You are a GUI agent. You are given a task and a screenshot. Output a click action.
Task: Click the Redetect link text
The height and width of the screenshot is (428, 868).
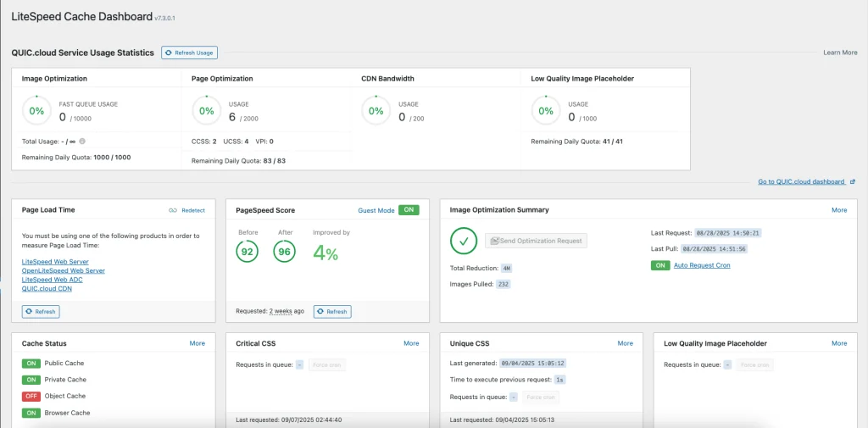193,210
